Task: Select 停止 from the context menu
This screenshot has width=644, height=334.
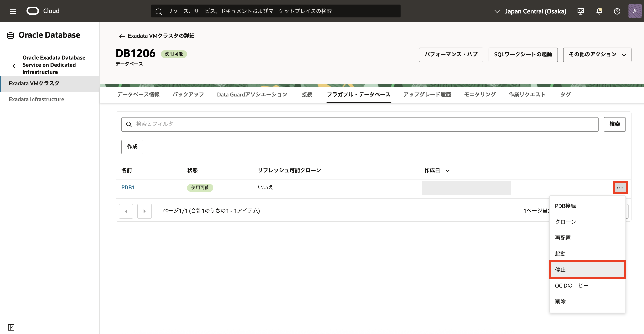Action: (x=587, y=270)
